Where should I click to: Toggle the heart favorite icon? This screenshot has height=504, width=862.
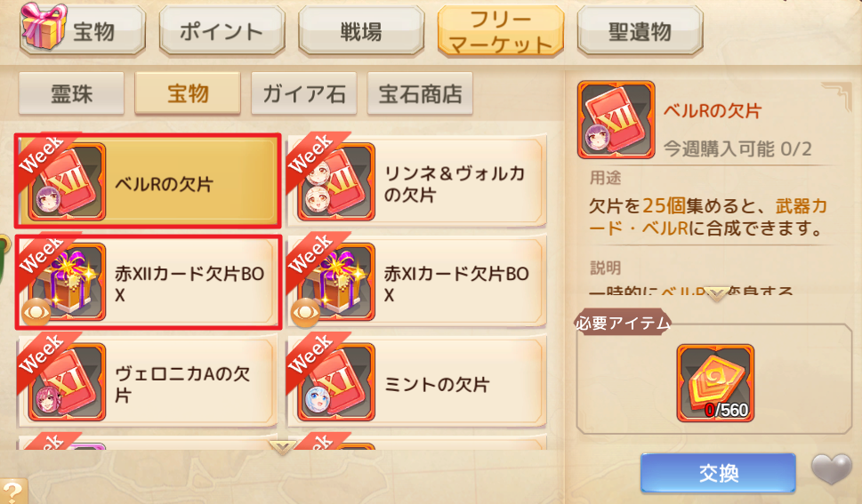point(831,470)
